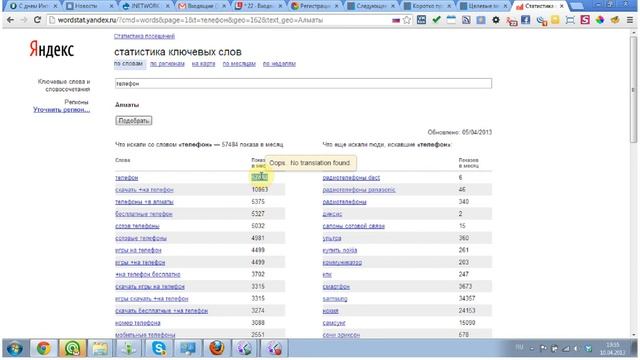Bookmark this page with the star icon
640x360 pixels.
[407, 20]
